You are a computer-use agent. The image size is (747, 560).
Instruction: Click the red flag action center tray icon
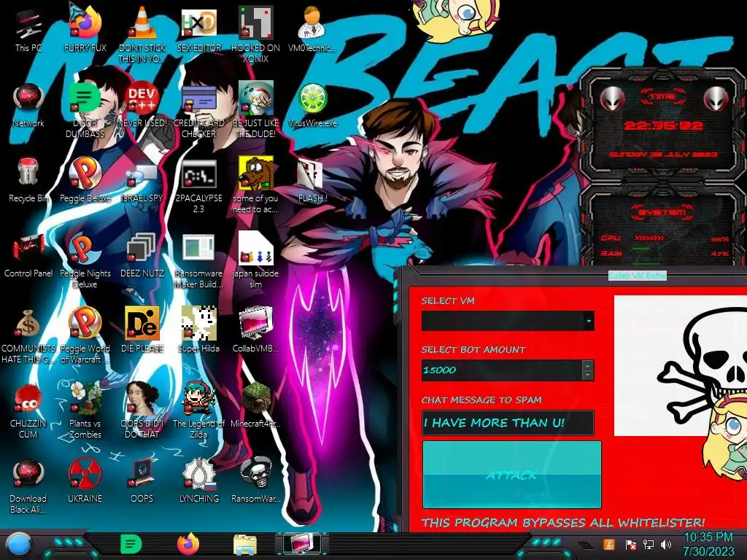[x=630, y=544]
